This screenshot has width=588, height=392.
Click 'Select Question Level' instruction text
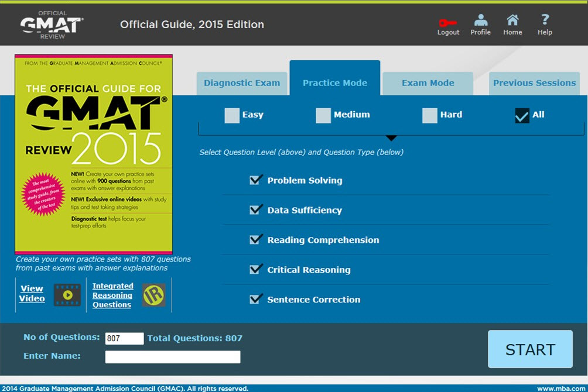pos(302,153)
